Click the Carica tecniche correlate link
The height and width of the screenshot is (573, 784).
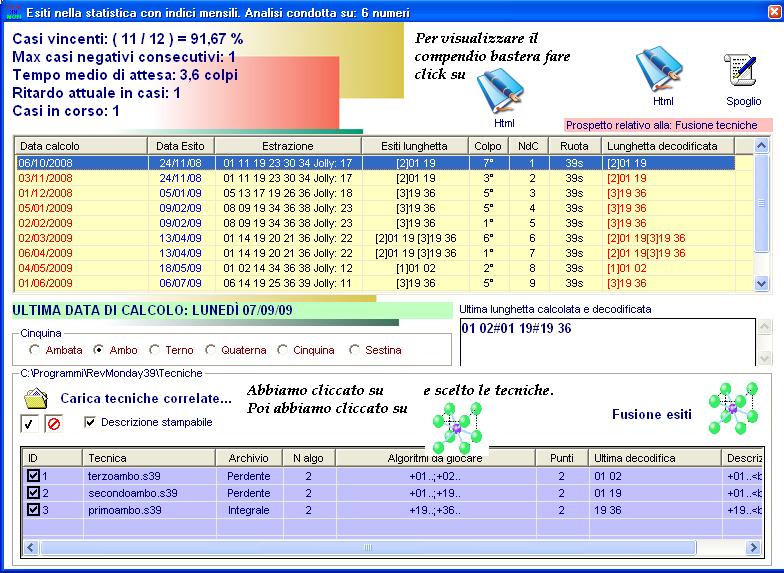point(146,398)
